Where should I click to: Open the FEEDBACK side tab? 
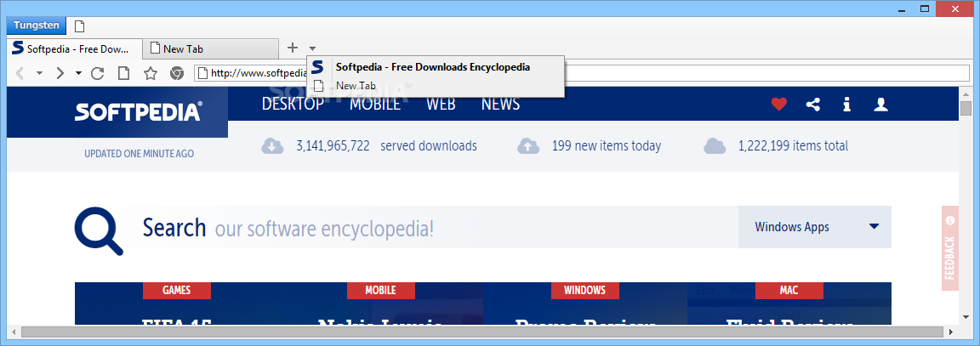950,248
